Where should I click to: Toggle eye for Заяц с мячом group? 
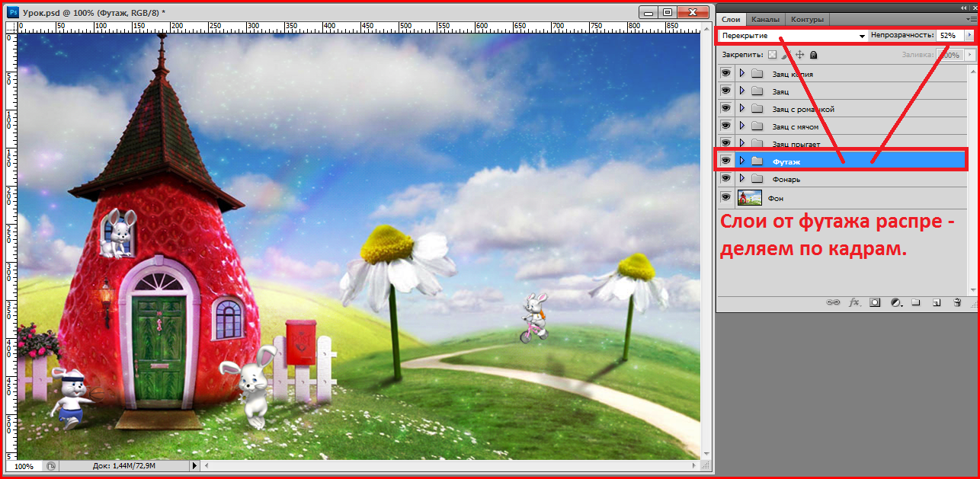pyautogui.click(x=725, y=126)
